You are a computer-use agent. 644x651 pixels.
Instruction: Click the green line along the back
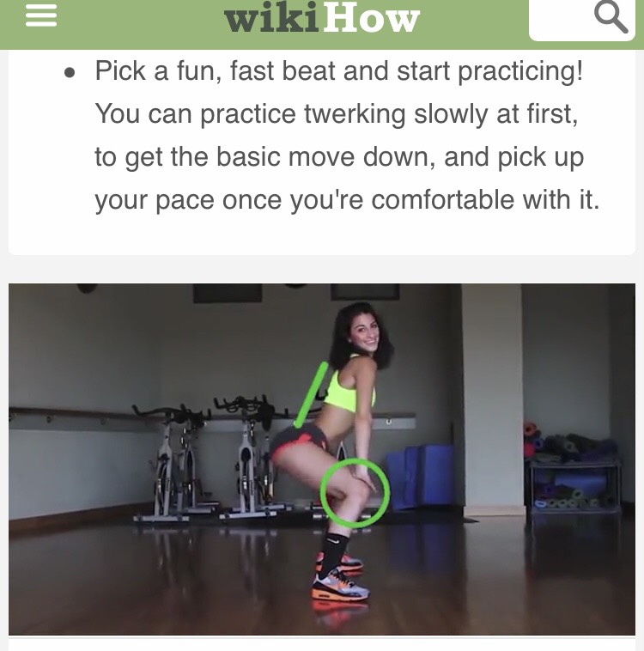[311, 395]
